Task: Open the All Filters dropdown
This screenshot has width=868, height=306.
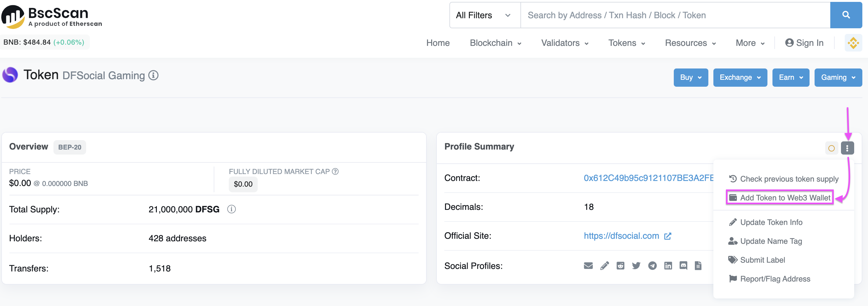Action: [x=485, y=15]
